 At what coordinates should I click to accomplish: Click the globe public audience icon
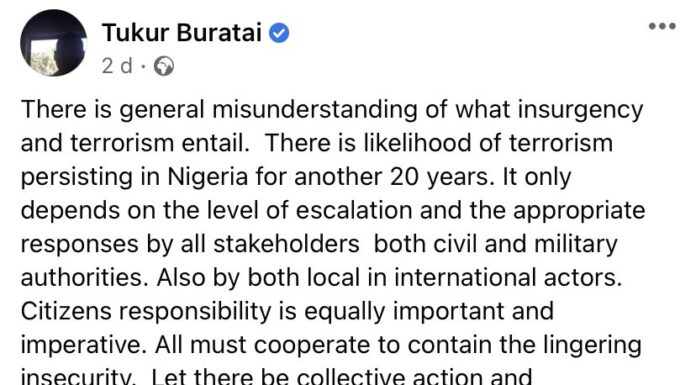pyautogui.click(x=164, y=66)
